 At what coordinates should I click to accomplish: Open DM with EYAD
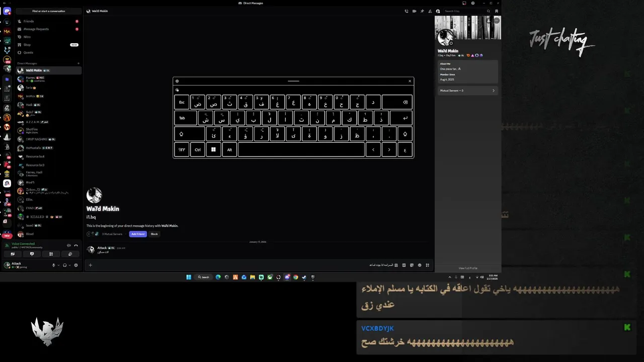[x=48, y=208]
